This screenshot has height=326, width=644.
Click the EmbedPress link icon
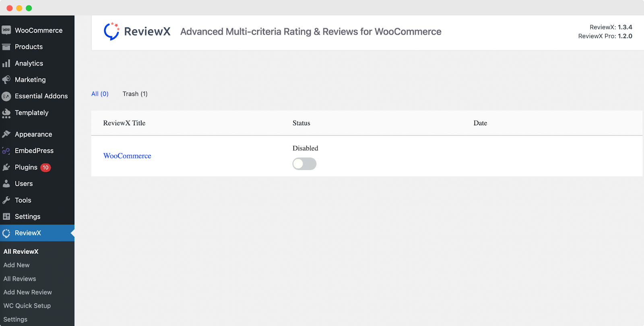[x=6, y=151]
